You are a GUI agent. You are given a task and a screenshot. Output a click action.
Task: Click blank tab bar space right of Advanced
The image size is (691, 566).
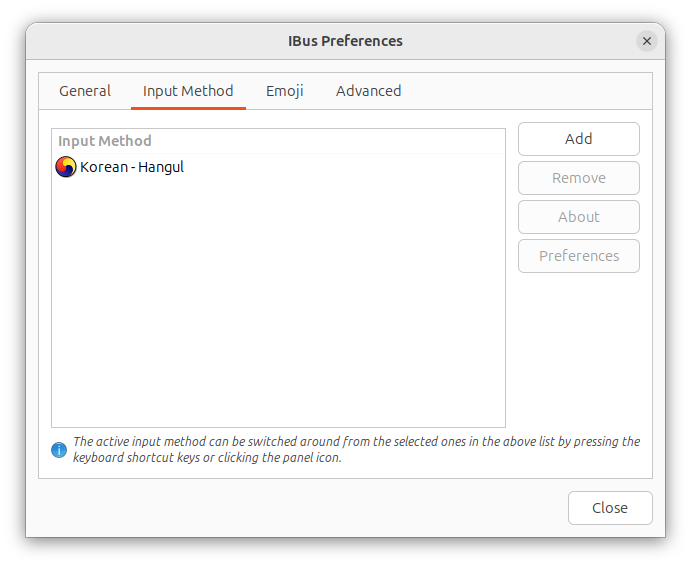[x=520, y=91]
